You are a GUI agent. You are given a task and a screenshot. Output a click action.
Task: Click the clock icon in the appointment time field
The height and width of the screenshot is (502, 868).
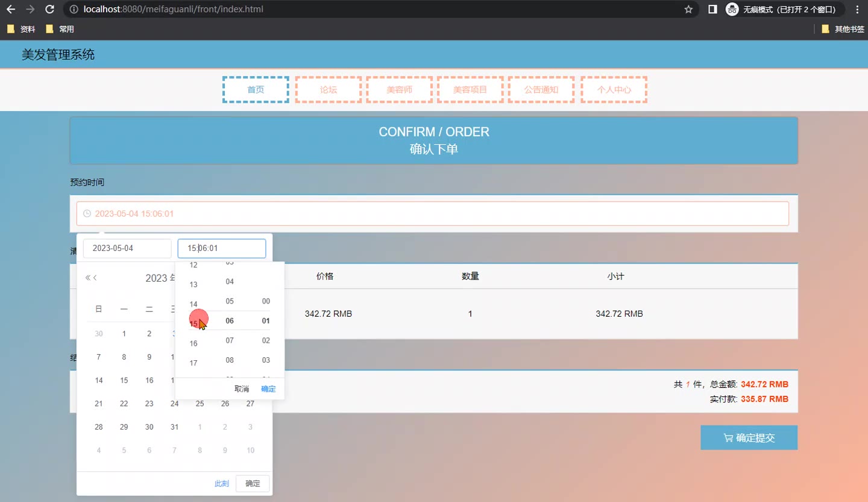[x=87, y=214]
